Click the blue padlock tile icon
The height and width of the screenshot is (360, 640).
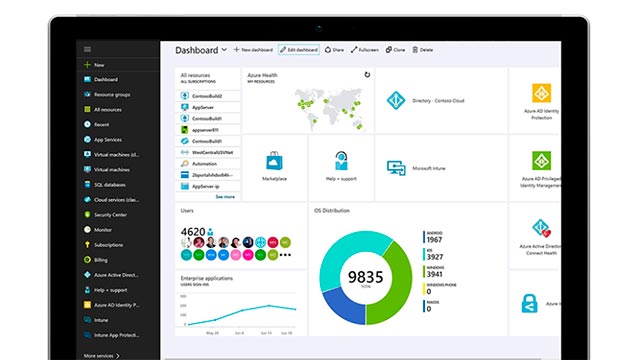pos(529,303)
